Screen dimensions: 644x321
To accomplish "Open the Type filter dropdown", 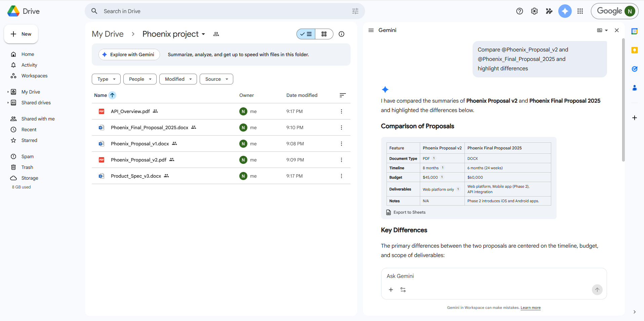I will point(106,79).
